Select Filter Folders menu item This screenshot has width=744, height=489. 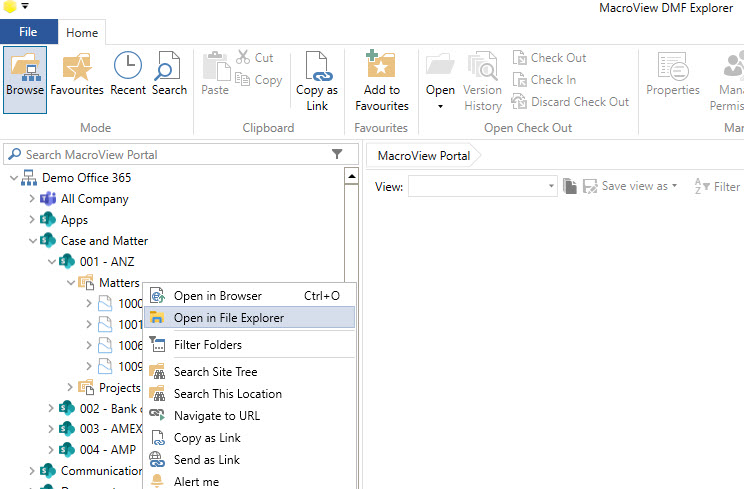[250, 344]
